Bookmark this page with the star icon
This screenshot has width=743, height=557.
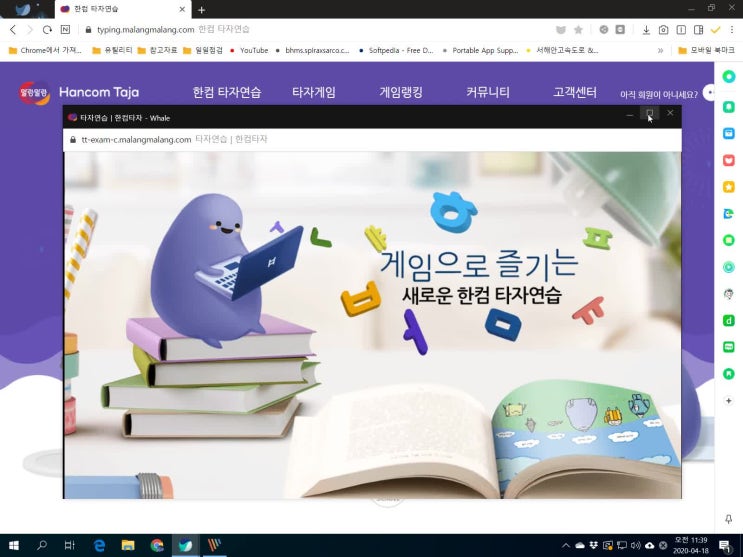tap(578, 30)
